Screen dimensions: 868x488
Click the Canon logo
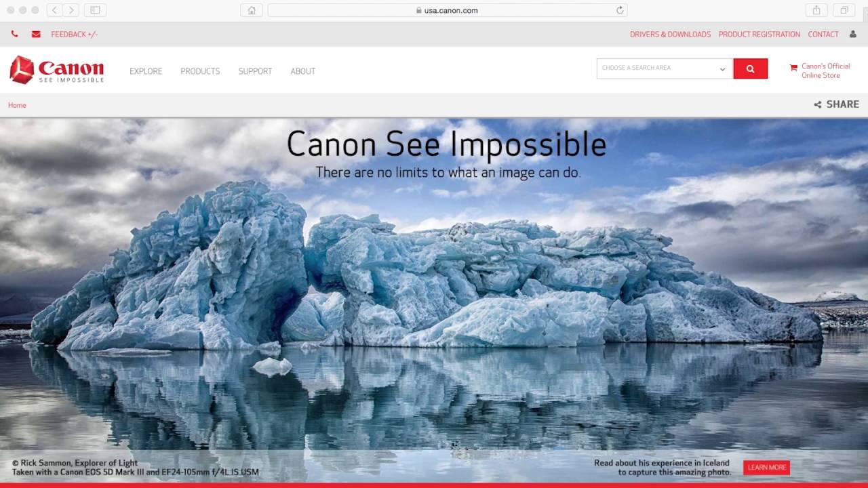(x=57, y=70)
